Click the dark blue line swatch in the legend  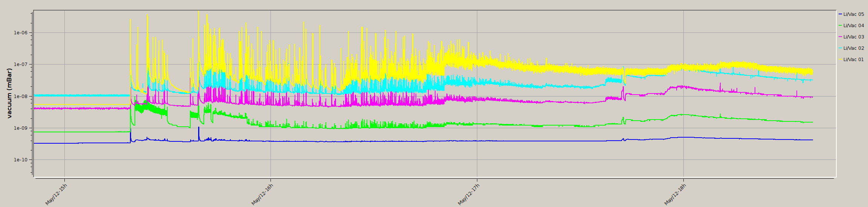click(840, 14)
